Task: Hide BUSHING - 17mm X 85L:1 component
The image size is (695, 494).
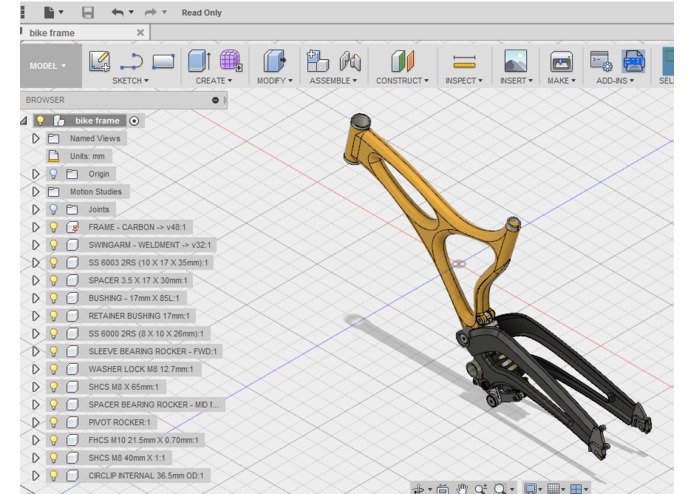Action: (x=54, y=298)
